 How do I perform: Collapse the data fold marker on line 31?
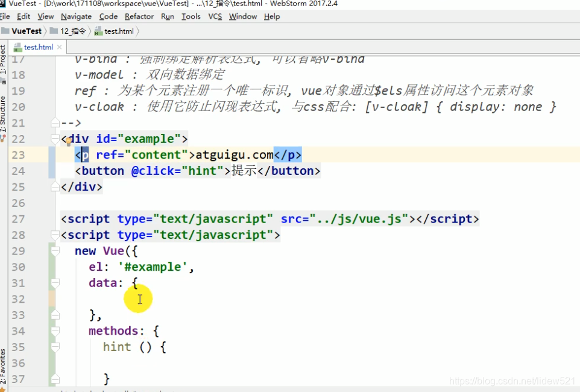(x=55, y=283)
